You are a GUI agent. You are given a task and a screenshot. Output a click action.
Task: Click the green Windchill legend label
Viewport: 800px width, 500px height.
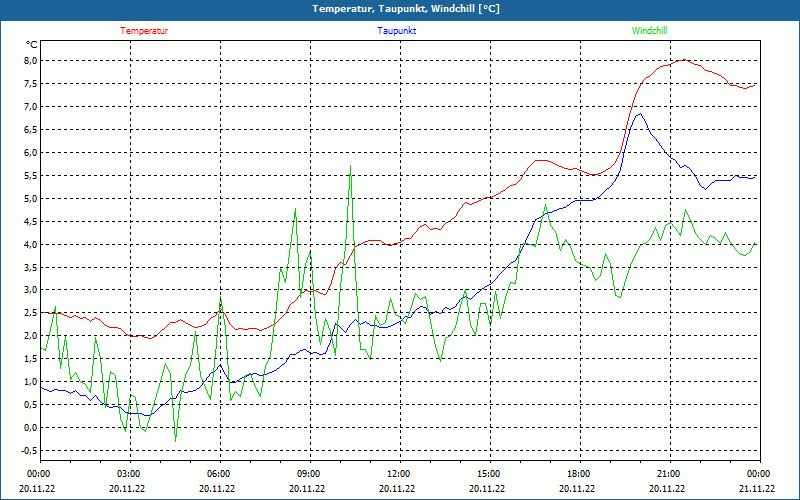649,31
